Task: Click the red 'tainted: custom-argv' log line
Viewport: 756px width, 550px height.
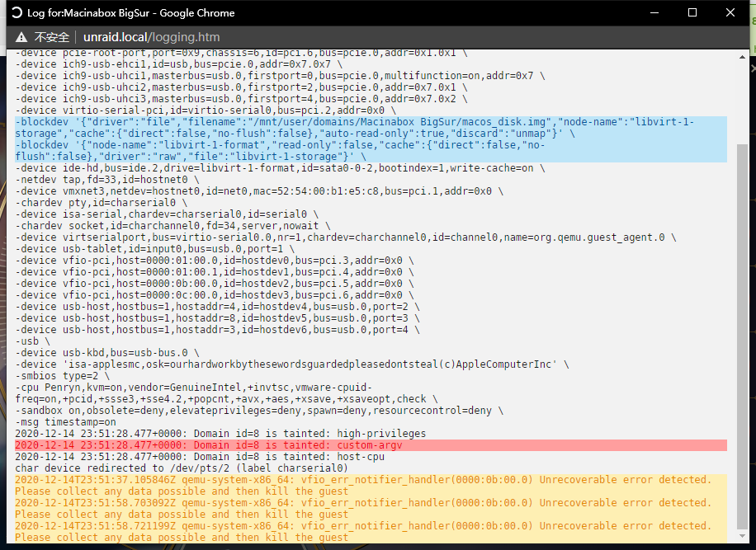Action: pyautogui.click(x=371, y=445)
